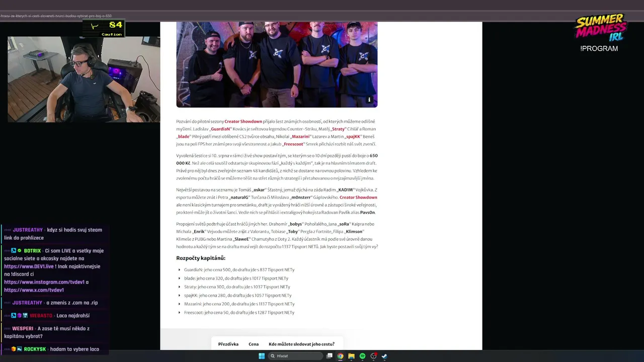The width and height of the screenshot is (644, 362).
Task: Click the 'spajKK: jeho cena 280' list item
Action: [237, 295]
